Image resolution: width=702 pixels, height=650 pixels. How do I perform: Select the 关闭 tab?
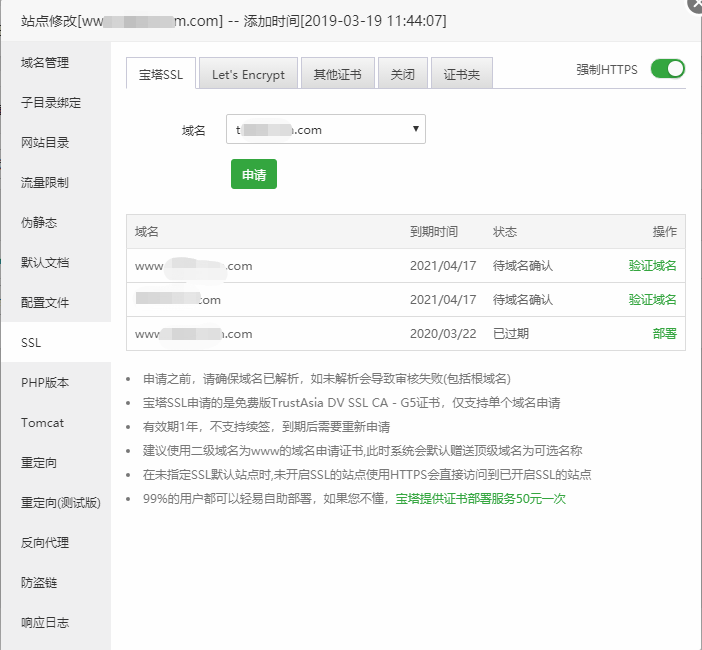click(x=403, y=74)
